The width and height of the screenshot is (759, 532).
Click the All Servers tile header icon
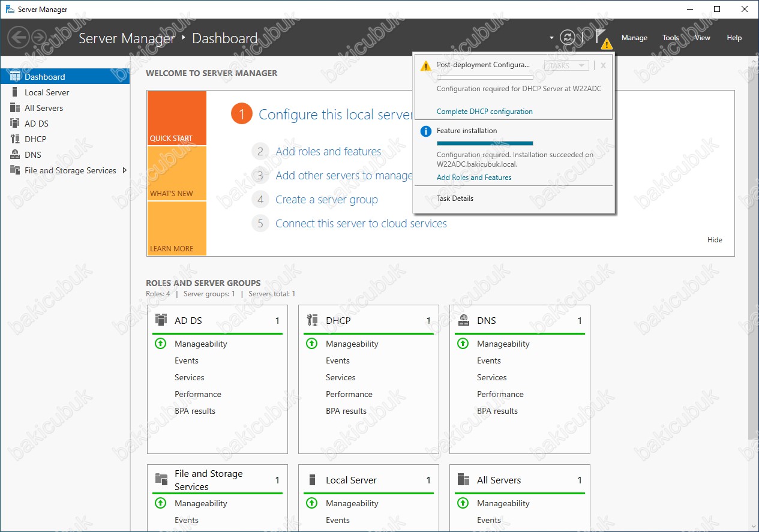463,479
